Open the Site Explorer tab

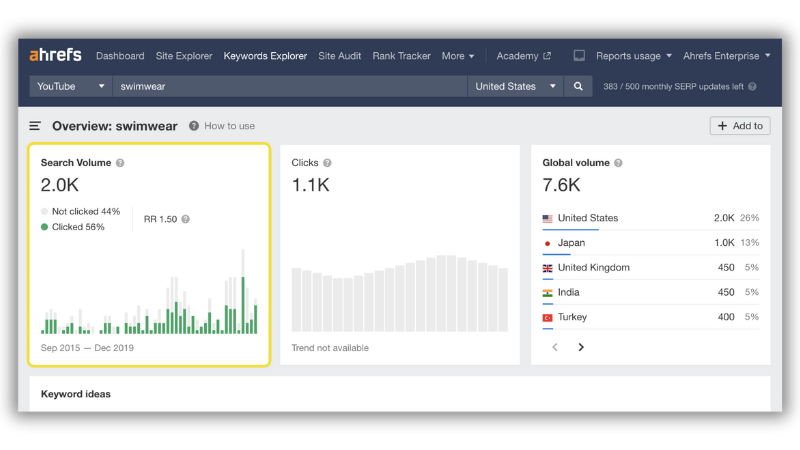click(x=184, y=56)
